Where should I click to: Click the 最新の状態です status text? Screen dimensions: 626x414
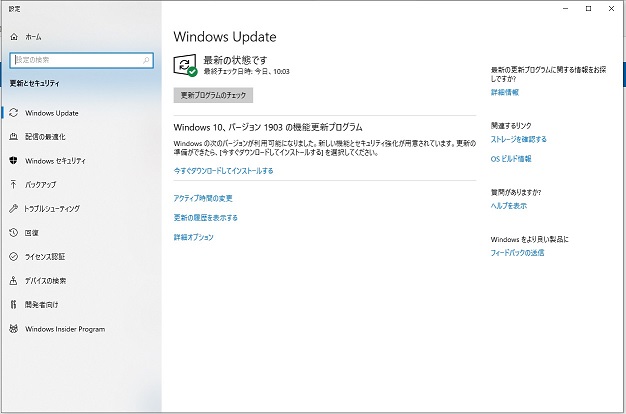coord(236,60)
